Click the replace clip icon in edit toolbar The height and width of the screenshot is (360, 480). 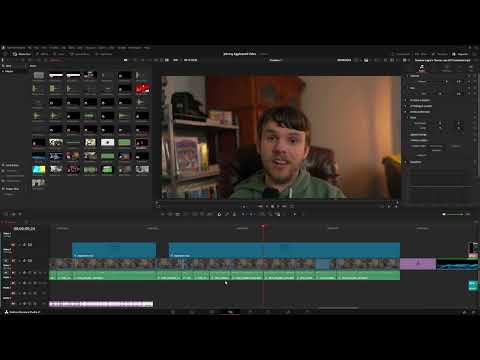pos(210,214)
